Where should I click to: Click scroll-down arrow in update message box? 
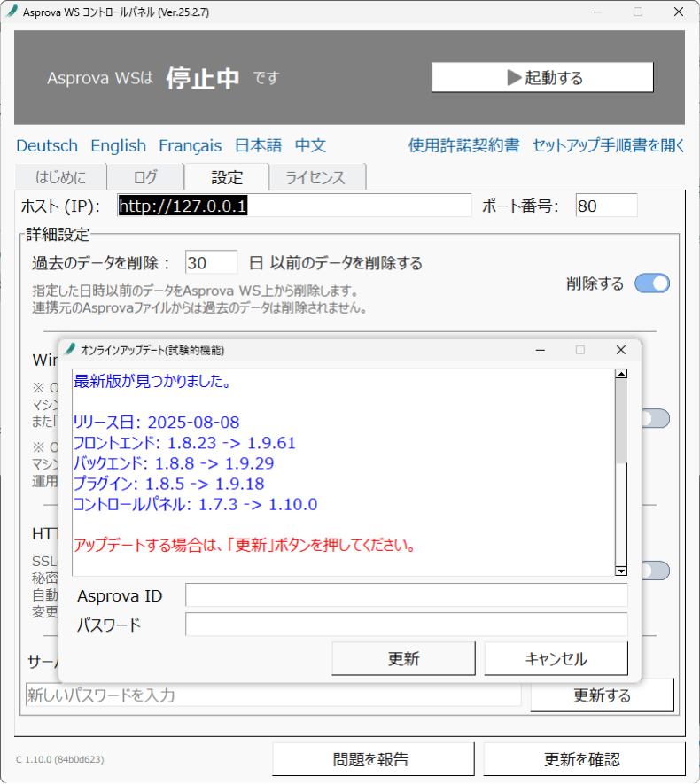point(621,571)
